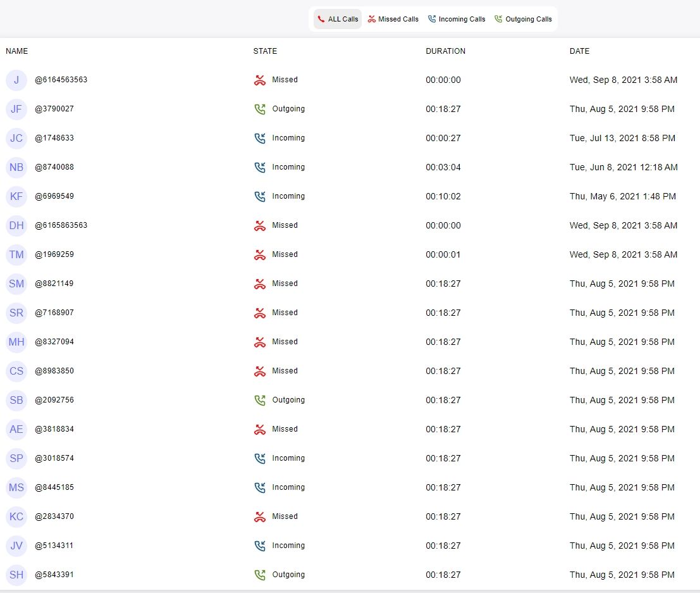This screenshot has height=593, width=700.
Task: Click outgoing call icon for @5843391
Action: (x=260, y=575)
